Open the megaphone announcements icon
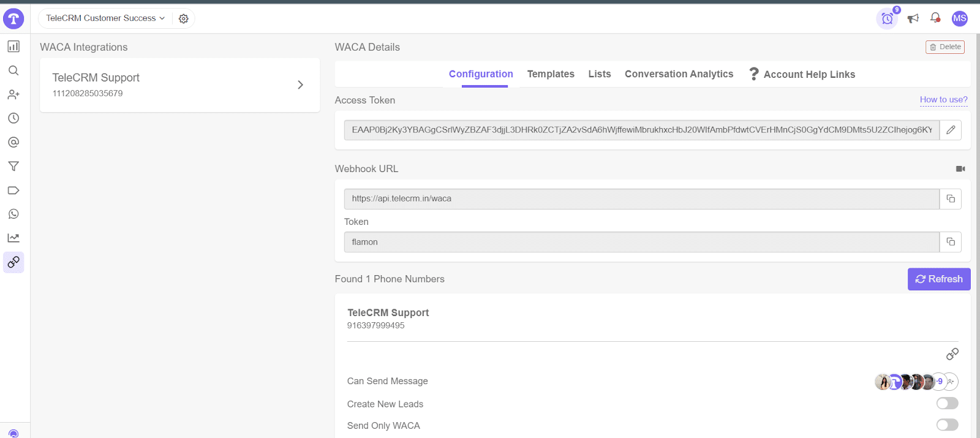 (913, 18)
